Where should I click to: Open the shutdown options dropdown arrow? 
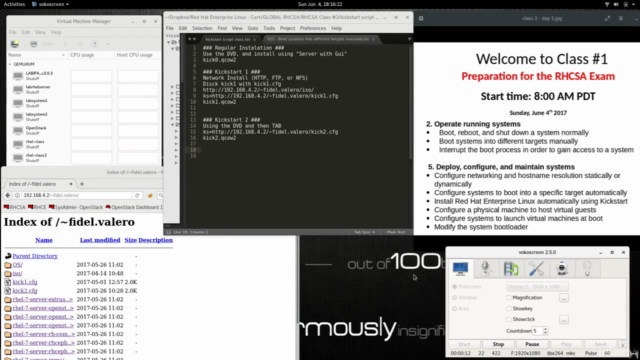click(x=108, y=44)
